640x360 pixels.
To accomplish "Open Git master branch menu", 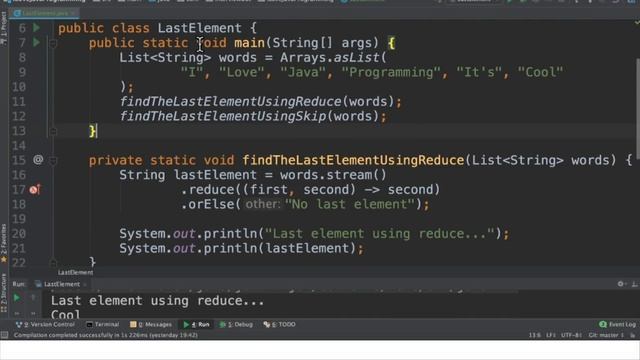I will (x=607, y=335).
